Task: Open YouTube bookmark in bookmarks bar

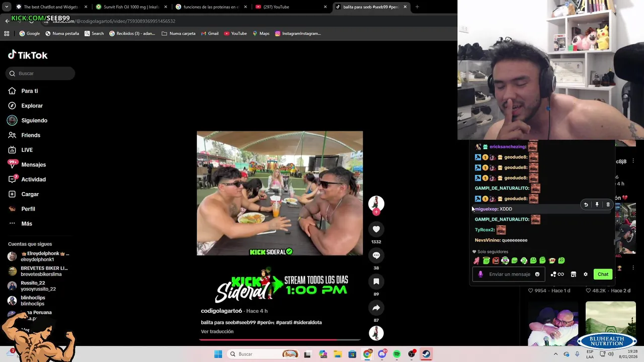Action: tap(235, 34)
